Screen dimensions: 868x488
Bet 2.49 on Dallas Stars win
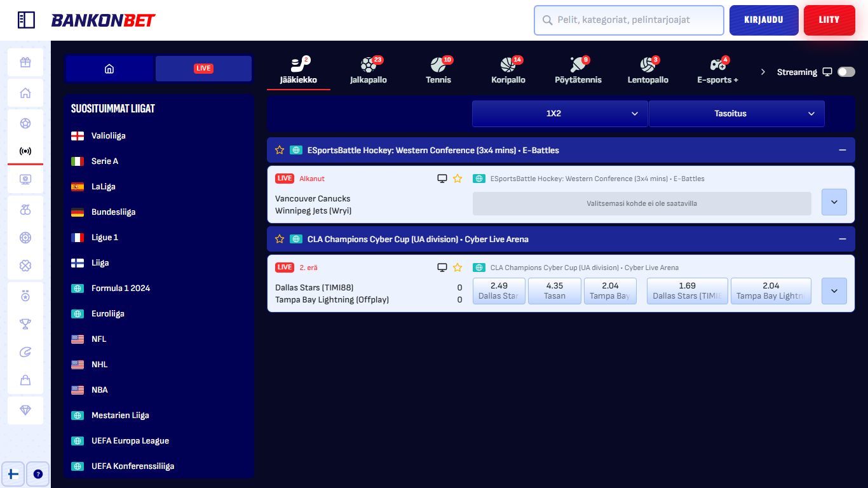tap(499, 291)
